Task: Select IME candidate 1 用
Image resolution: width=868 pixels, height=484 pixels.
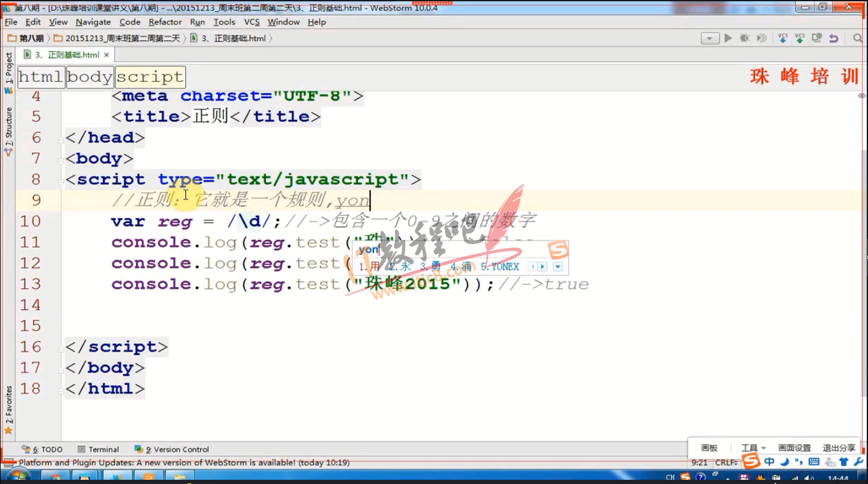Action: [x=369, y=266]
